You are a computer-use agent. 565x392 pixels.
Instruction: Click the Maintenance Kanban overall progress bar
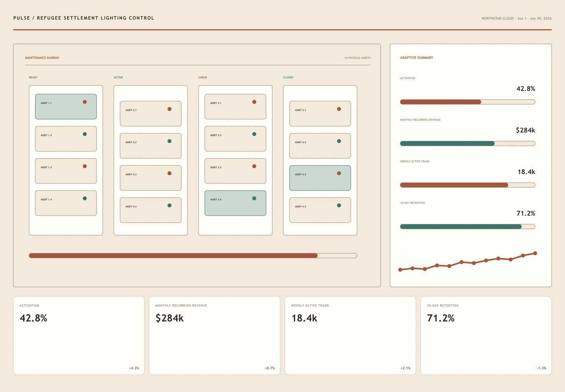click(x=193, y=256)
